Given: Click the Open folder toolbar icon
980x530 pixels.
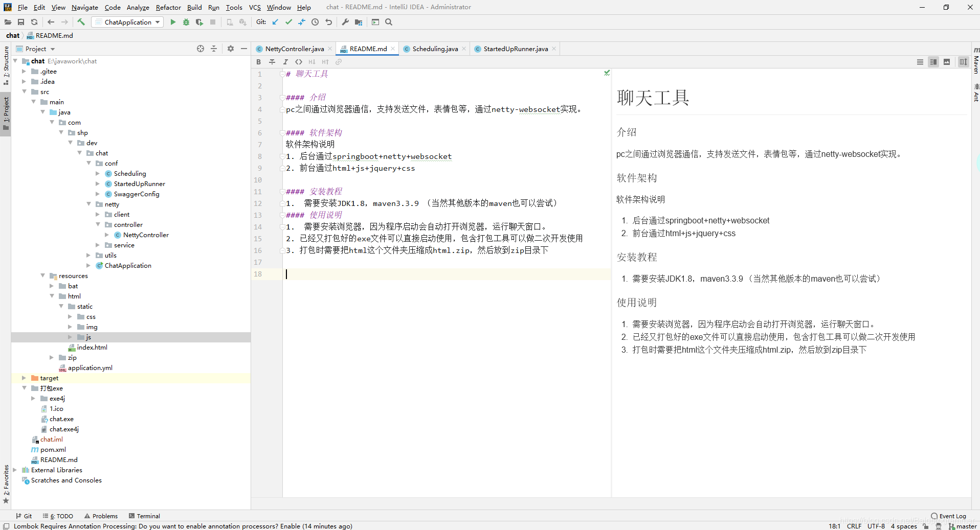Looking at the screenshot, I should [8, 22].
